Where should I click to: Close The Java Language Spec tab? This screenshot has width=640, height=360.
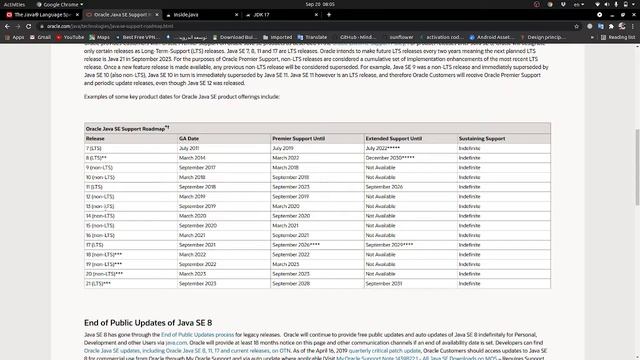[77, 15]
